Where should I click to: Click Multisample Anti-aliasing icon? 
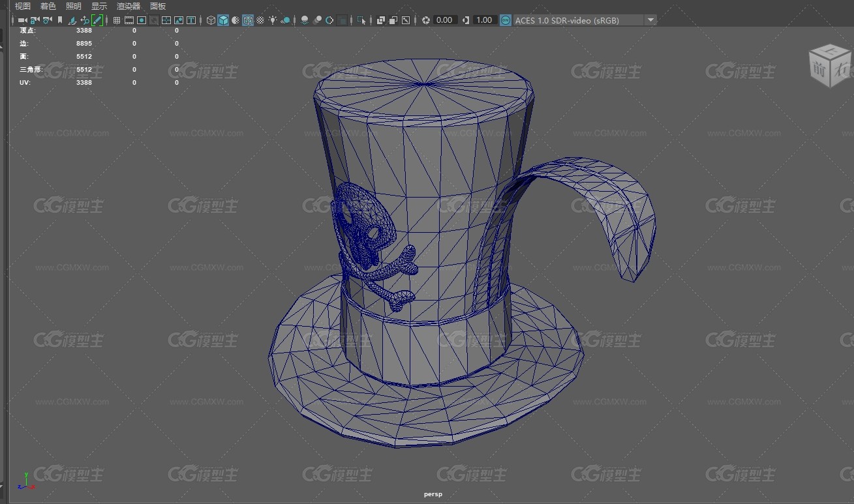click(329, 20)
